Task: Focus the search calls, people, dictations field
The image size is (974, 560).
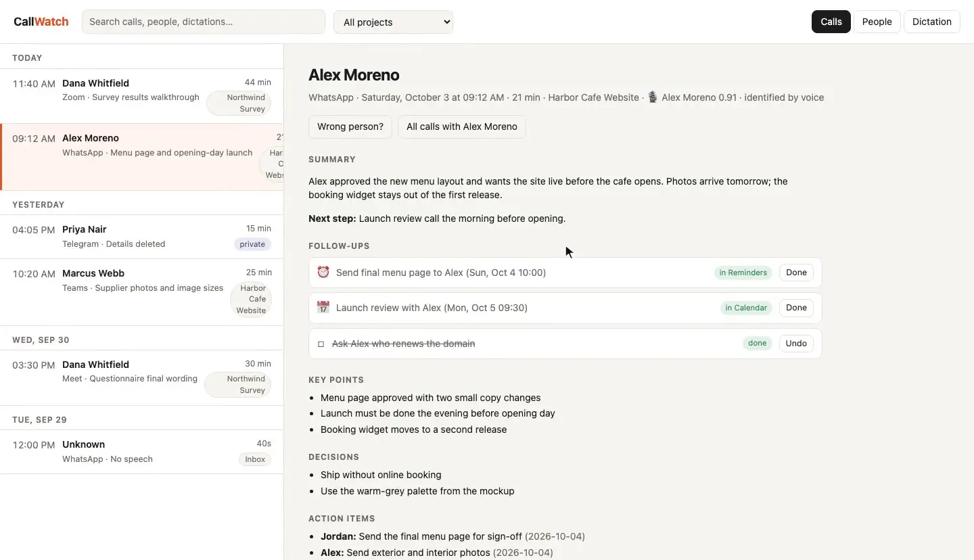Action: (x=204, y=22)
